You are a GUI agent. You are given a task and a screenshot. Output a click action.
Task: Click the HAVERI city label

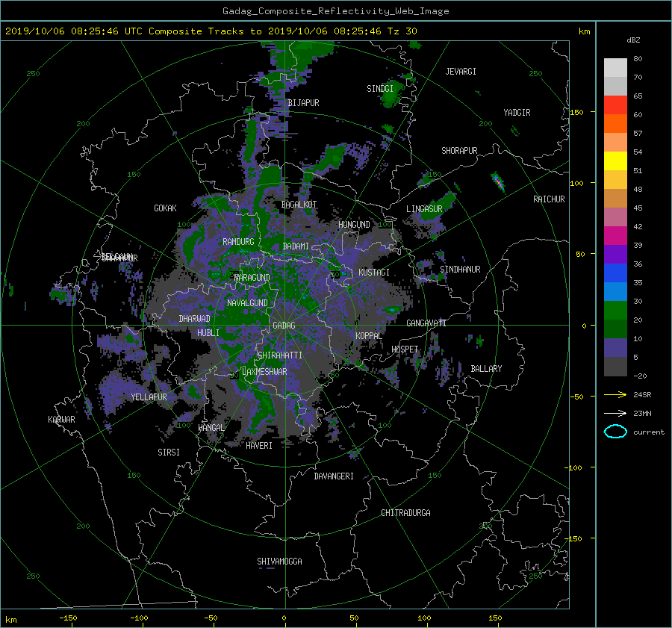pos(259,446)
